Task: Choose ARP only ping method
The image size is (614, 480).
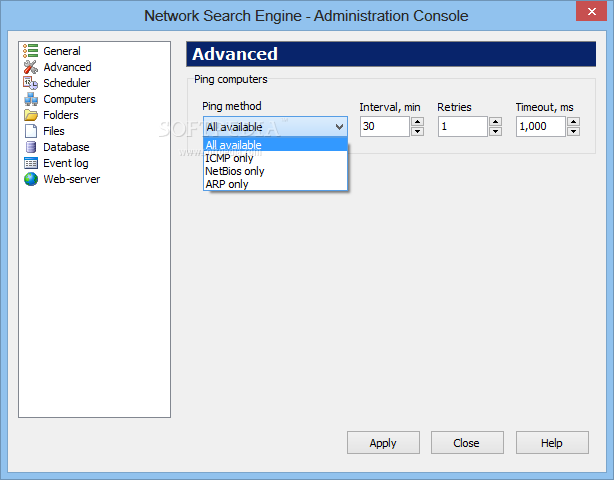Action: tap(275, 184)
